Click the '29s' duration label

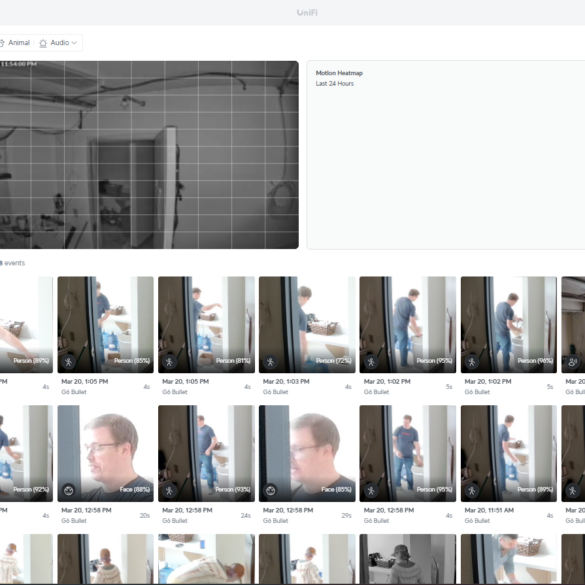point(346,516)
